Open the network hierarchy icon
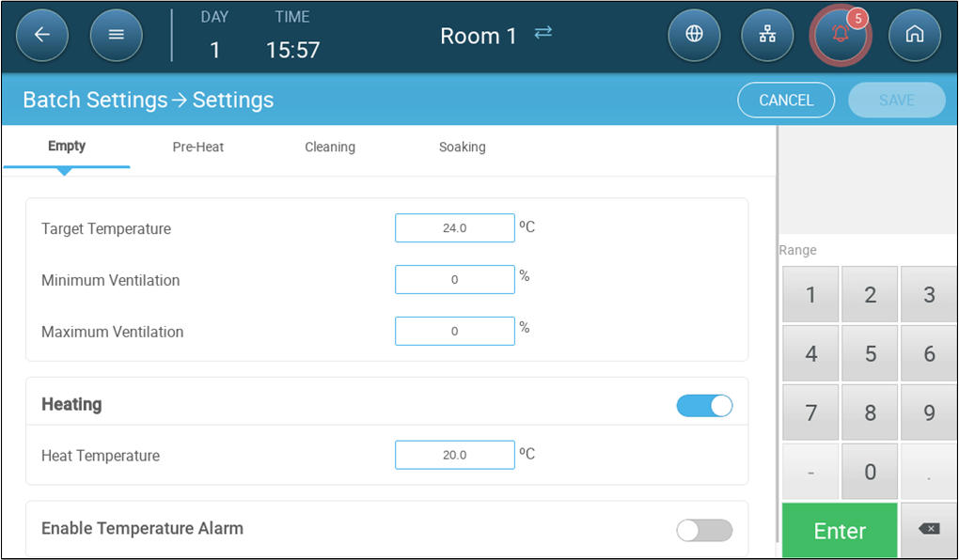The image size is (959, 560). click(767, 35)
